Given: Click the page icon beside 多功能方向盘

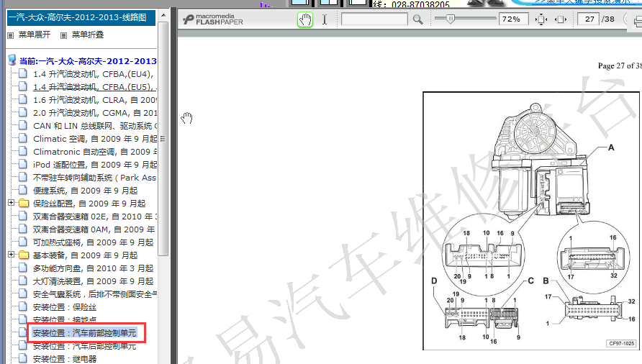Looking at the screenshot, I should click(23, 268).
